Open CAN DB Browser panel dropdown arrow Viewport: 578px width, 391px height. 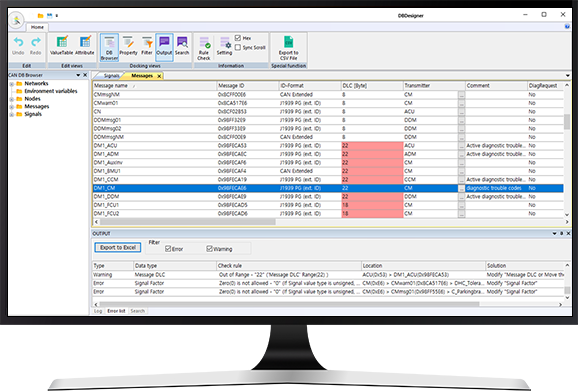pyautogui.click(x=78, y=75)
